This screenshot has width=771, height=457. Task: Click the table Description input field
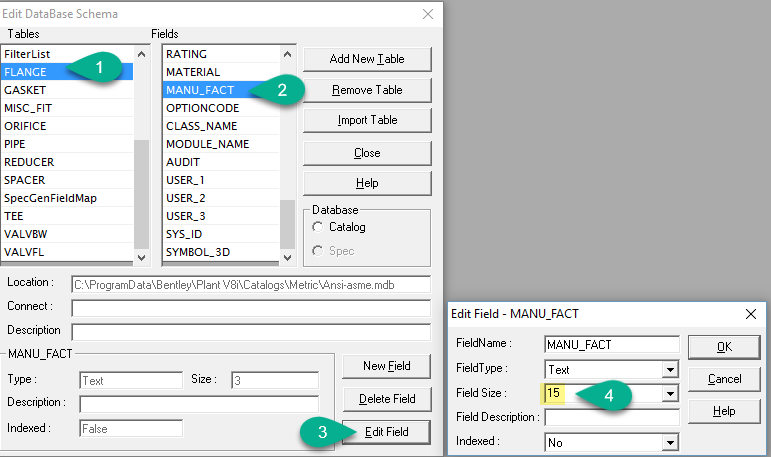click(x=251, y=332)
